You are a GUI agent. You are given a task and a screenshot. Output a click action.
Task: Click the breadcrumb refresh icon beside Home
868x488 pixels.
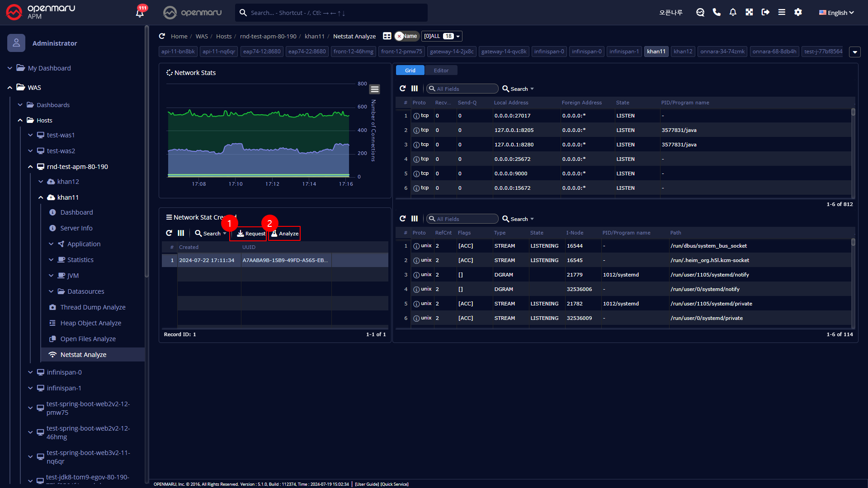[x=162, y=36]
